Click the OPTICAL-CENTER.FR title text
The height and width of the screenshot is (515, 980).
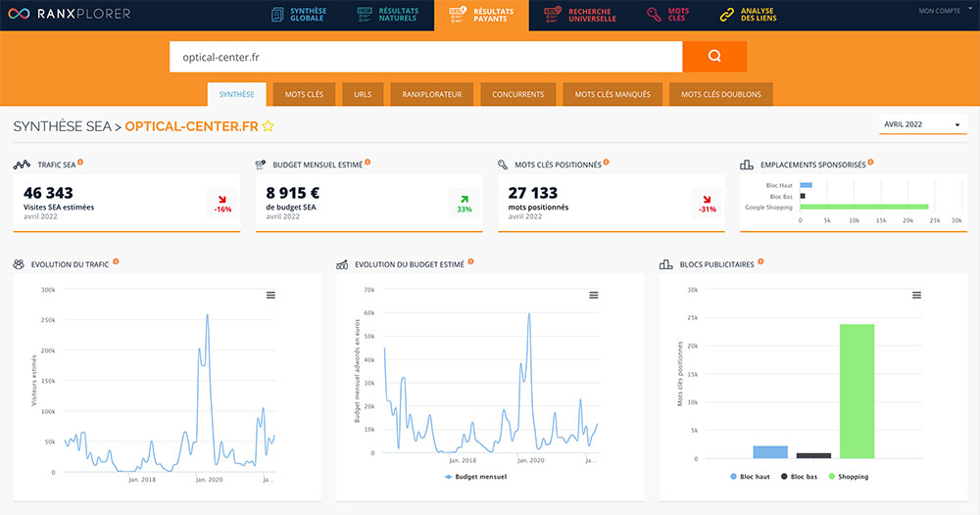[191, 126]
